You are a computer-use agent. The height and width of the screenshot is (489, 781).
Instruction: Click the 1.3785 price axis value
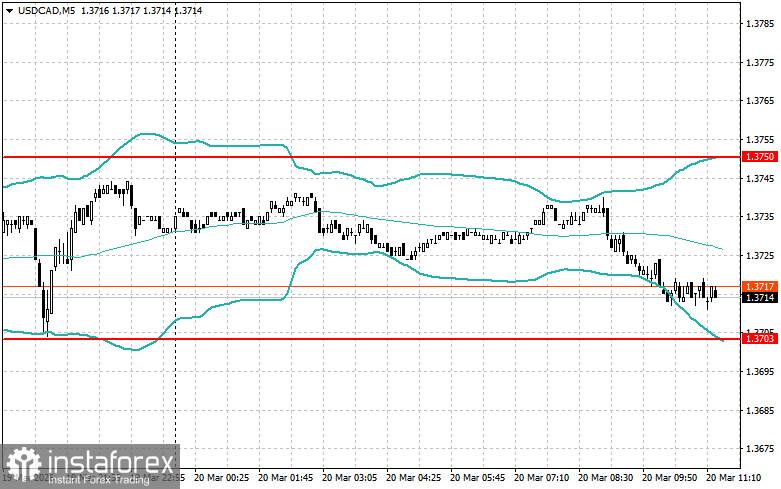point(760,23)
